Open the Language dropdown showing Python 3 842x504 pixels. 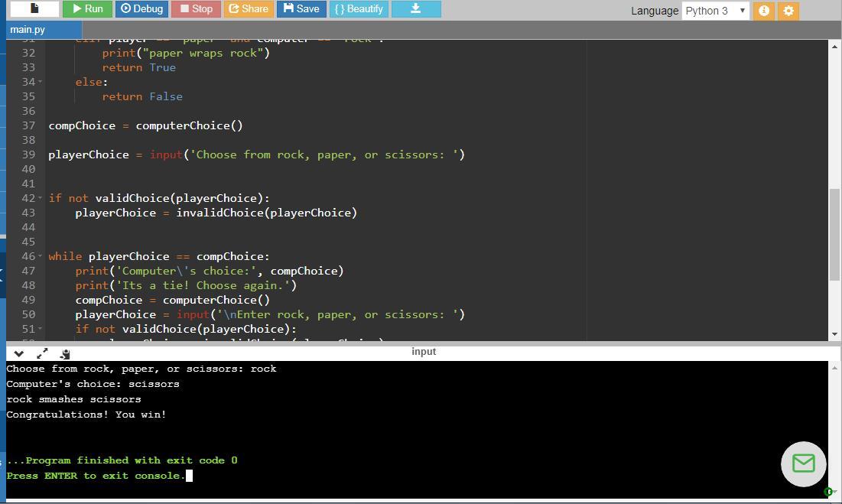point(715,11)
